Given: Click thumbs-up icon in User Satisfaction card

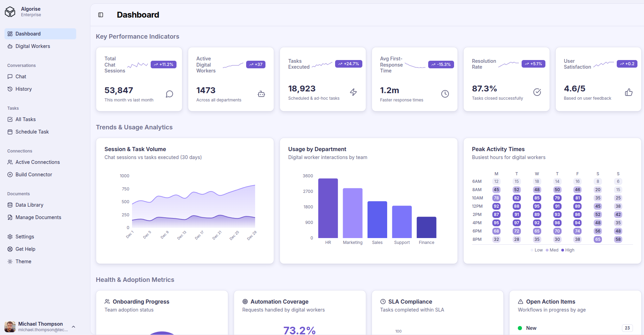Looking at the screenshot, I should [629, 92].
